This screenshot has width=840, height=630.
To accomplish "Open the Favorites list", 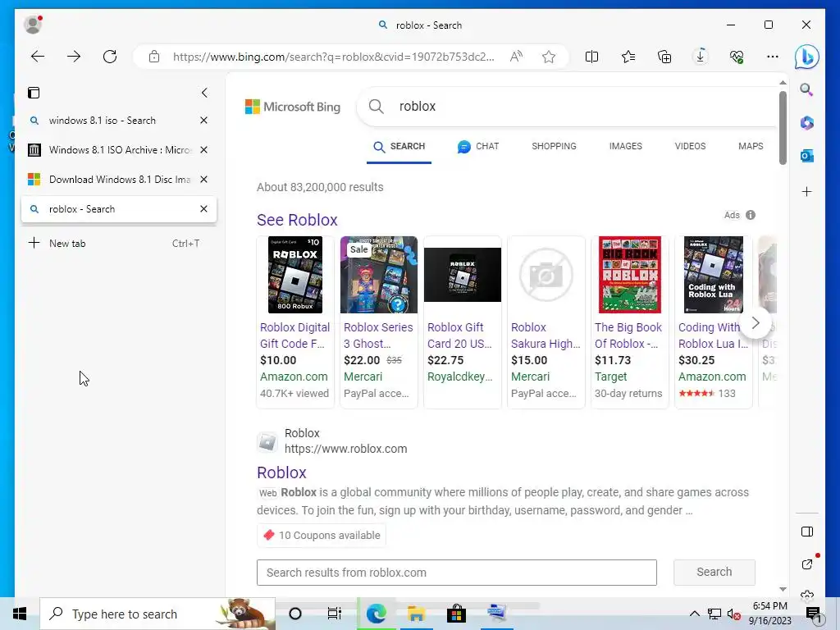I will tap(628, 57).
